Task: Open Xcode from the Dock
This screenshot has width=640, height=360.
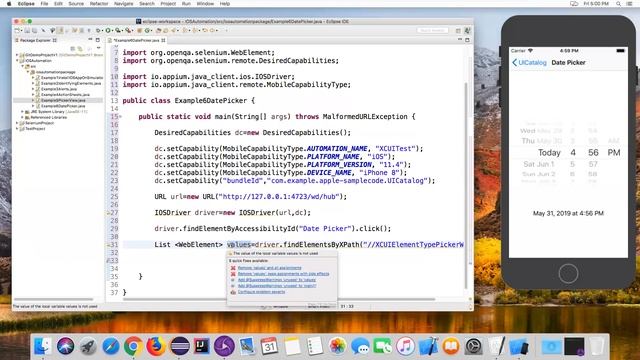Action: click(x=428, y=346)
